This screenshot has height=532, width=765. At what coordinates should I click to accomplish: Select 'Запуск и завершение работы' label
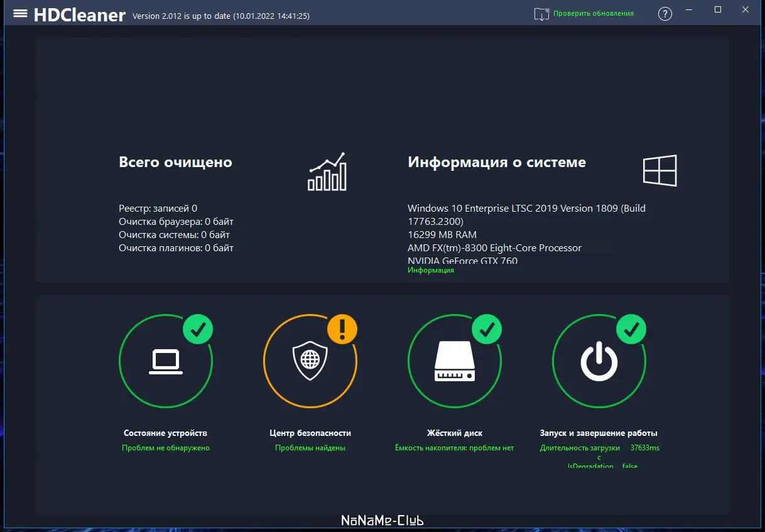[599, 433]
